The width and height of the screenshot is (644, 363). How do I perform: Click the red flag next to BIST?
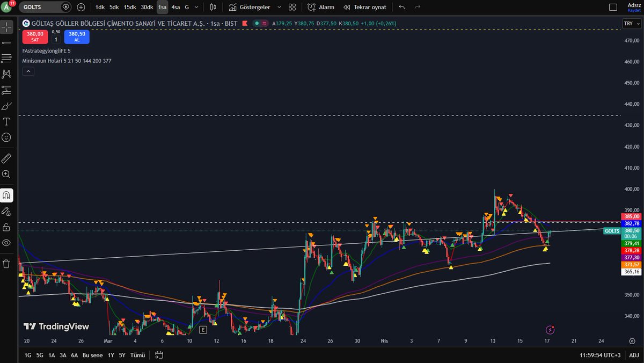pos(245,24)
